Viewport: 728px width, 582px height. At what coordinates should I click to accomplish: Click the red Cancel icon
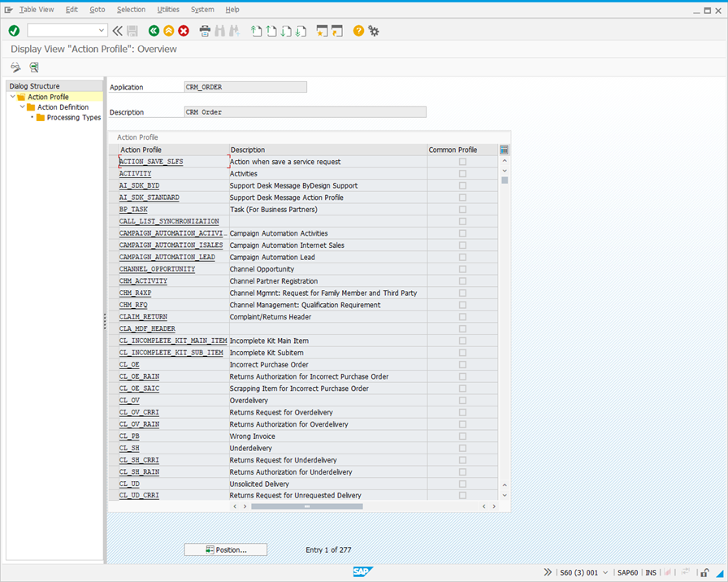click(x=184, y=30)
